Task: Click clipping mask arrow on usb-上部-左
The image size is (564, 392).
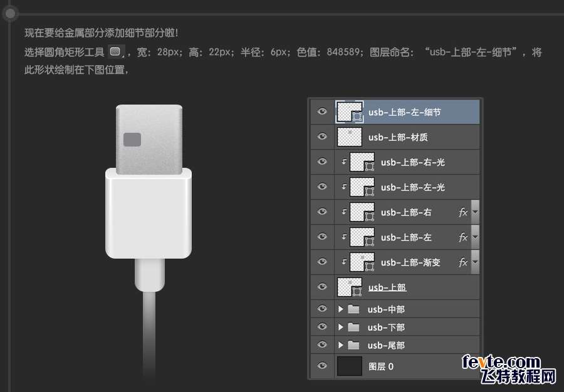Action: point(344,237)
